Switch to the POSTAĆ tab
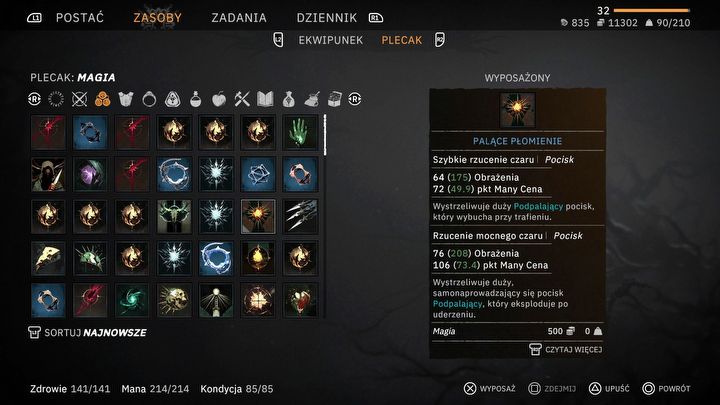The image size is (720, 405). [80, 18]
